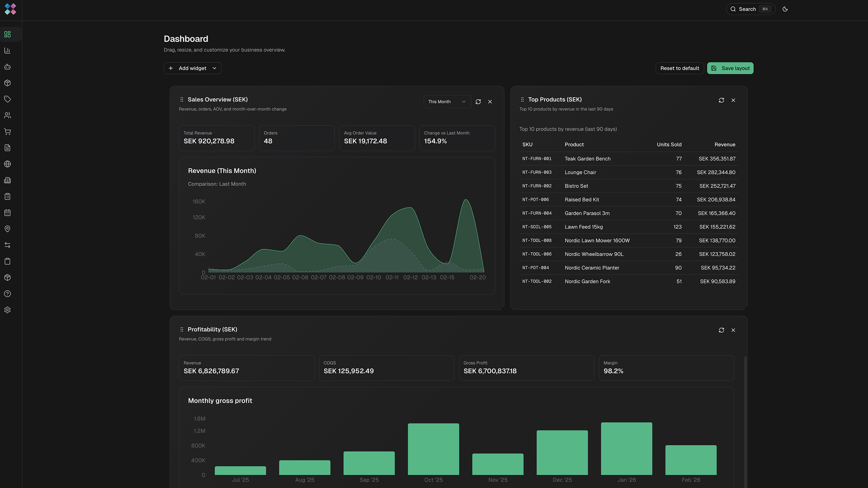Select the Revenue column header
The image size is (868, 488).
pos(725,144)
